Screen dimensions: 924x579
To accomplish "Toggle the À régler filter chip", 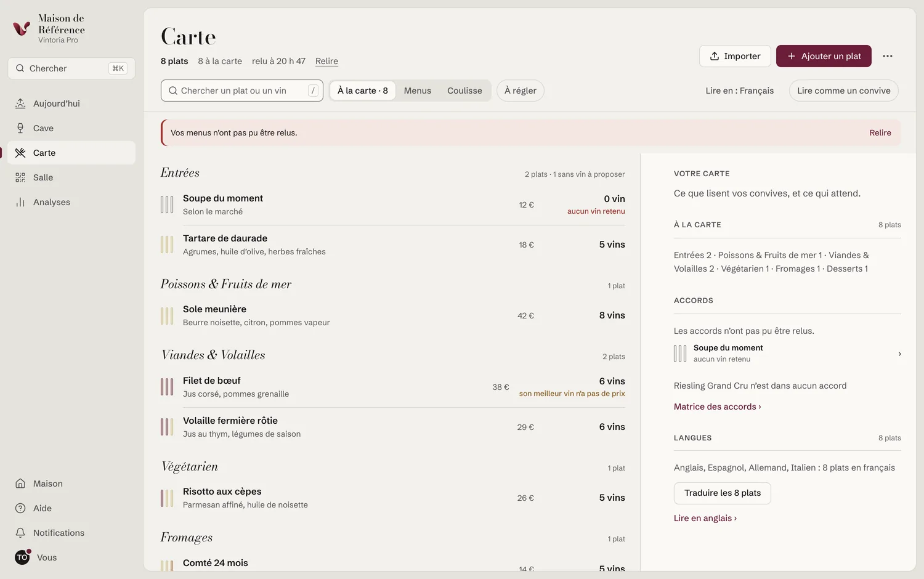I will point(521,91).
